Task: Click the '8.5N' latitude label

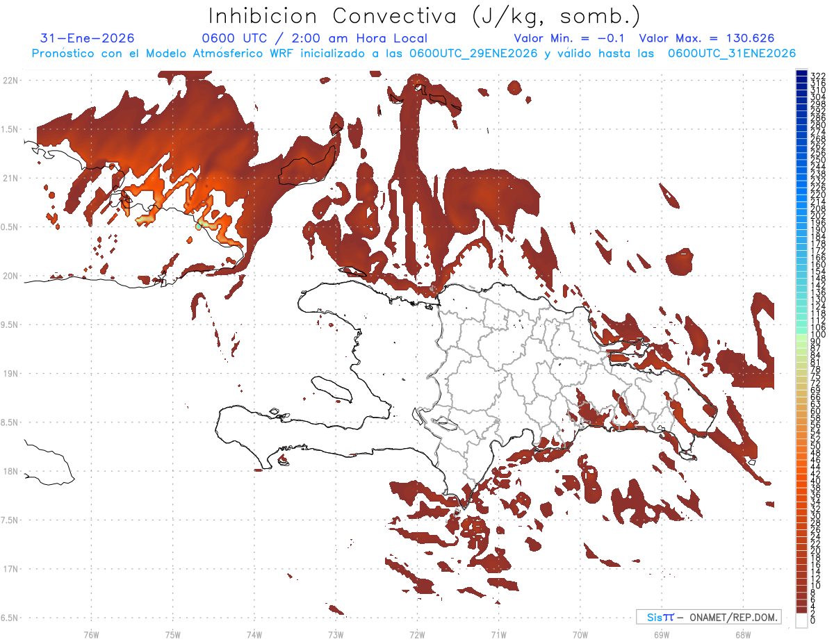Action: pyautogui.click(x=10, y=423)
